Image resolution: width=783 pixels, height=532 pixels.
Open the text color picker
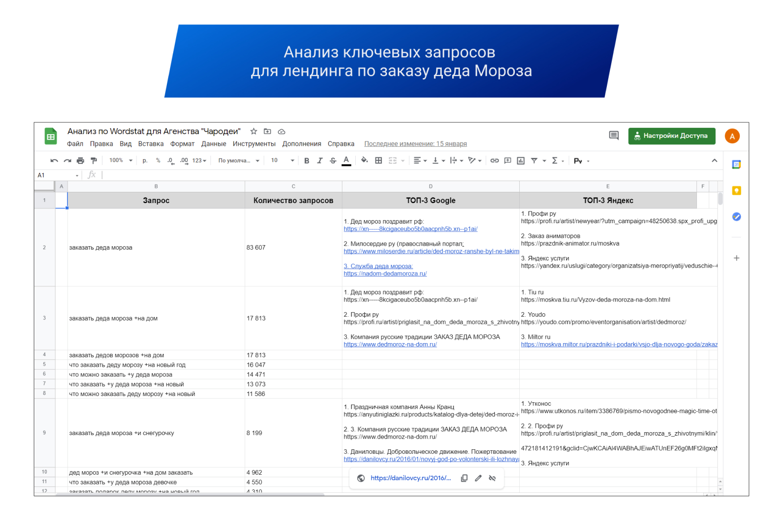pos(346,161)
